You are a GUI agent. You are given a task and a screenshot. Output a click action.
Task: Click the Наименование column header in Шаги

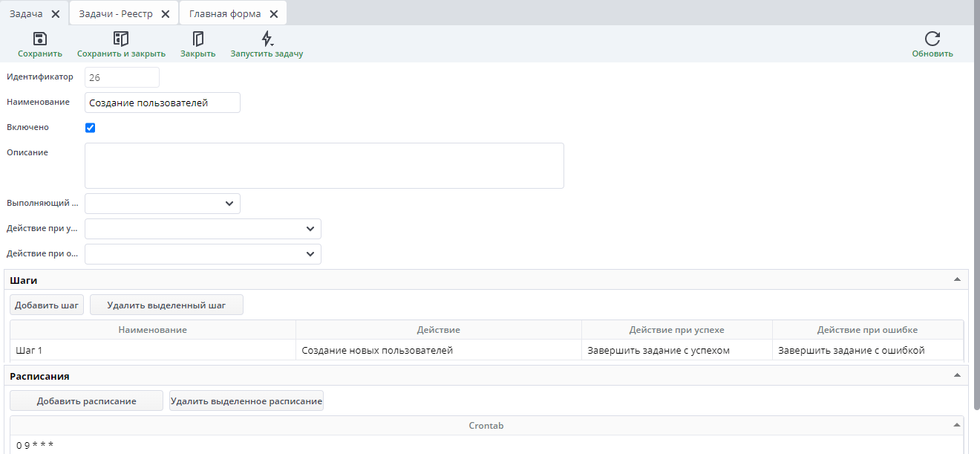(x=153, y=330)
